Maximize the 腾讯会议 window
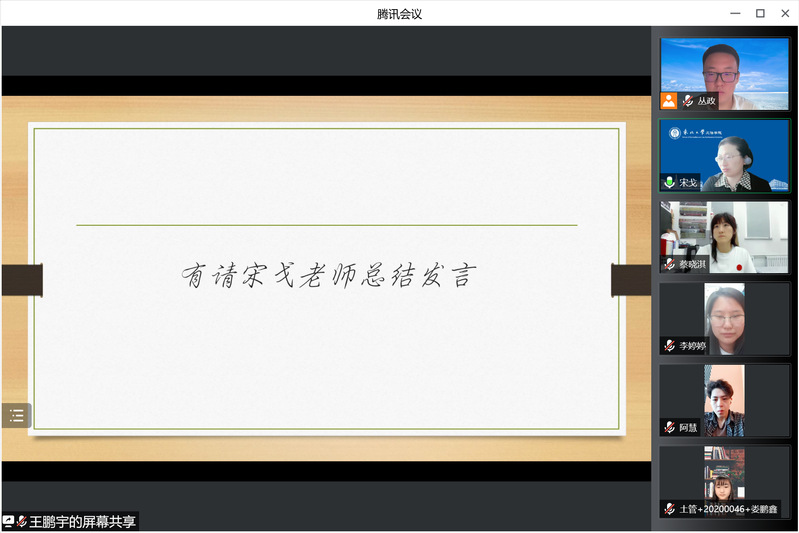This screenshot has height=533, width=799. point(760,13)
